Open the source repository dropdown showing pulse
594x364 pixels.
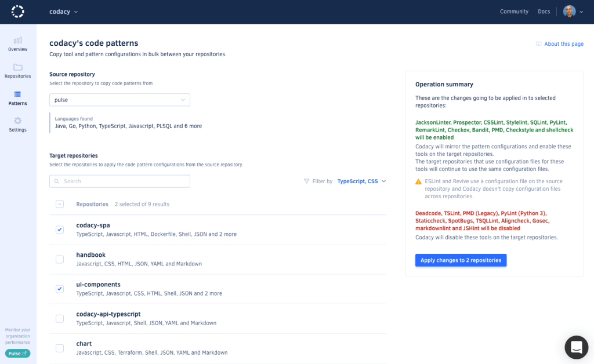click(119, 99)
